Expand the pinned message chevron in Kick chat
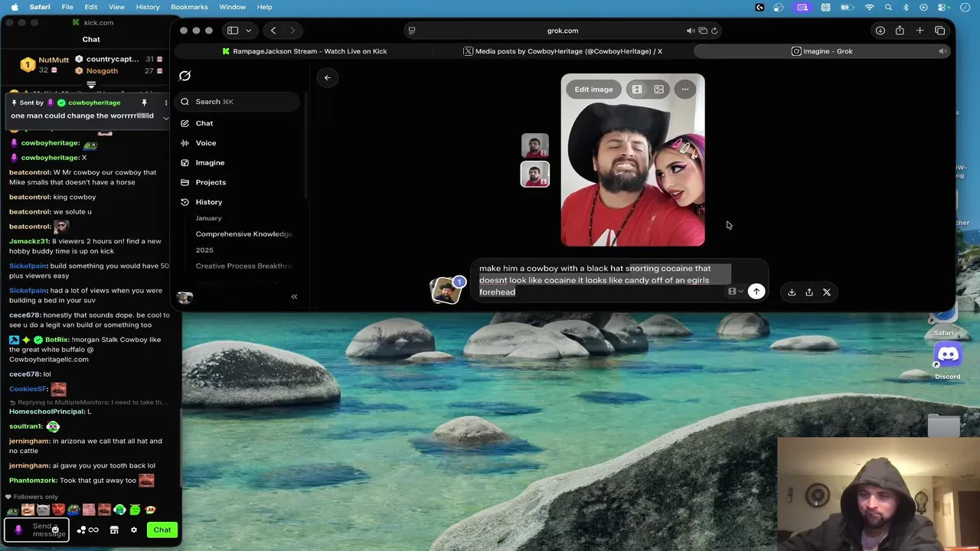The width and height of the screenshot is (980, 551). click(x=165, y=118)
